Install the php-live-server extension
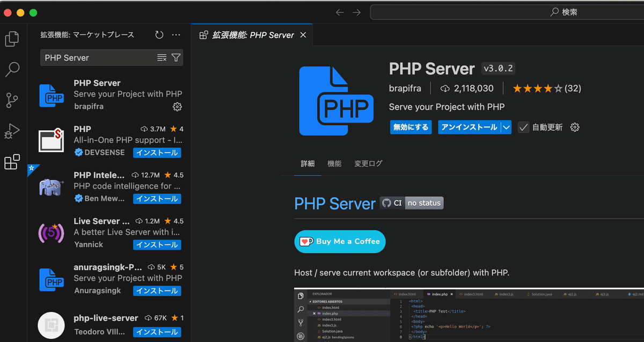The image size is (644, 342). pos(157,332)
